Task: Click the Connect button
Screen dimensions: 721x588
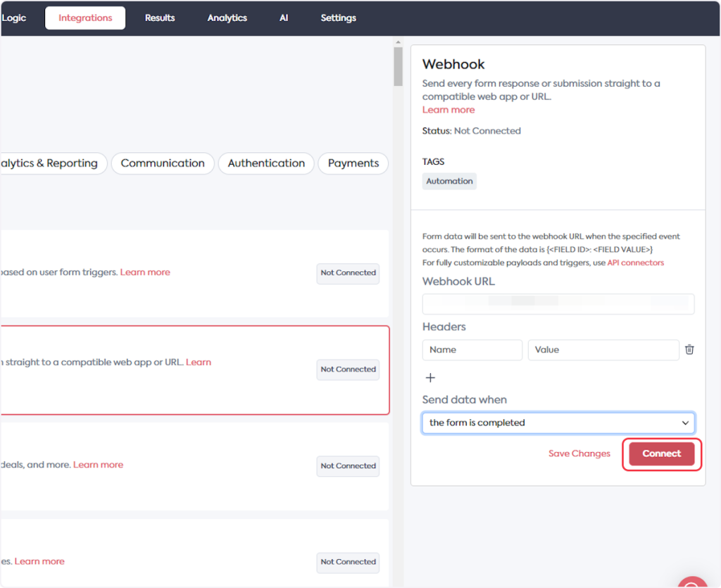Action: (661, 453)
